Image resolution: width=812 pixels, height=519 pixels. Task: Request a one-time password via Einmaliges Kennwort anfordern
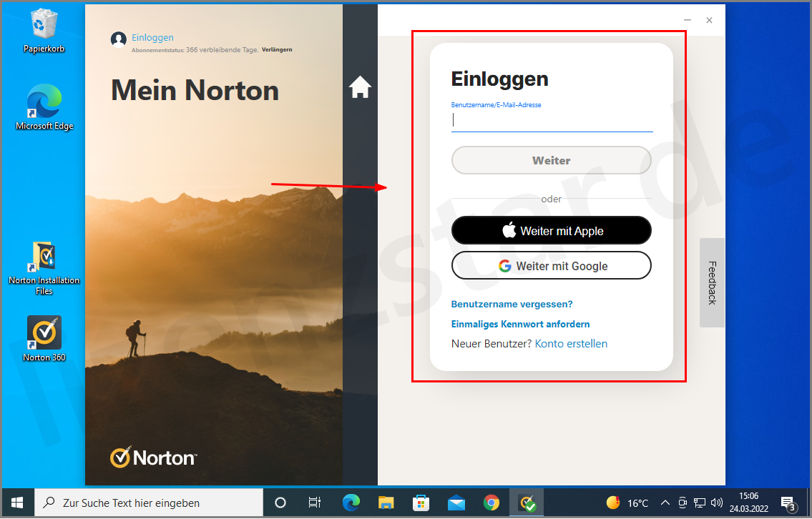click(x=520, y=324)
